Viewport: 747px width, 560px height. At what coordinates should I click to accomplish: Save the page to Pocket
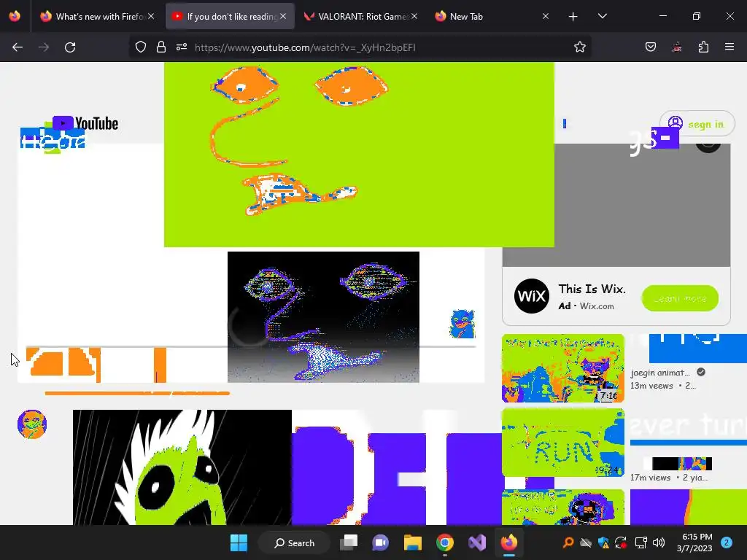(650, 47)
